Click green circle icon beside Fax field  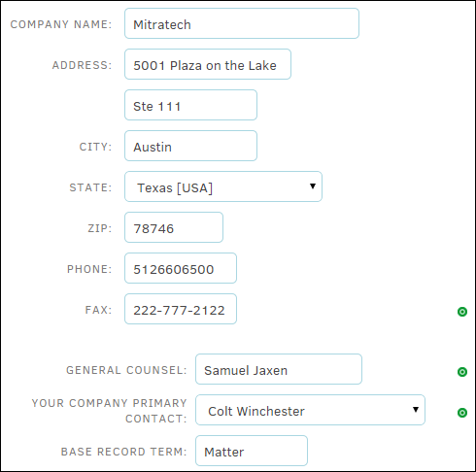[462, 312]
